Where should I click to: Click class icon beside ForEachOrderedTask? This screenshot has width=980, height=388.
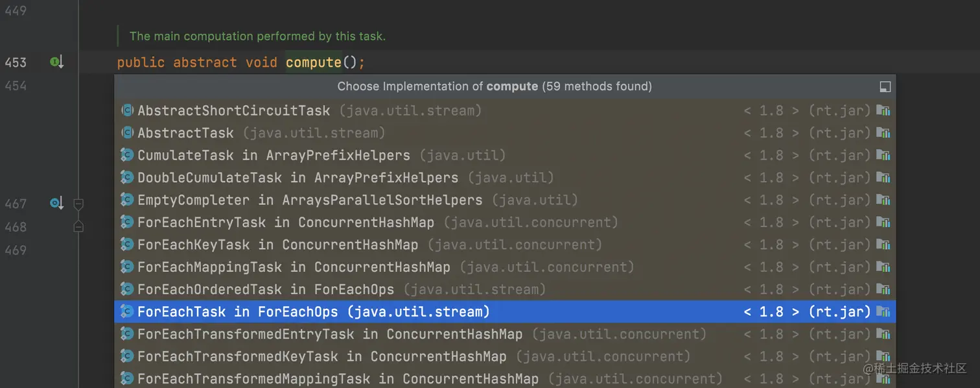click(127, 289)
